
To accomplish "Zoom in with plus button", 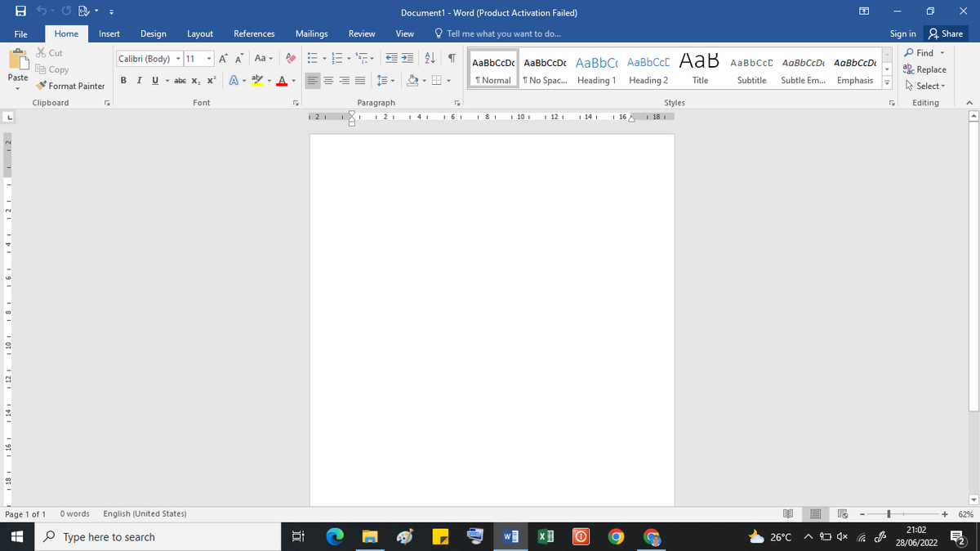I will 944,514.
